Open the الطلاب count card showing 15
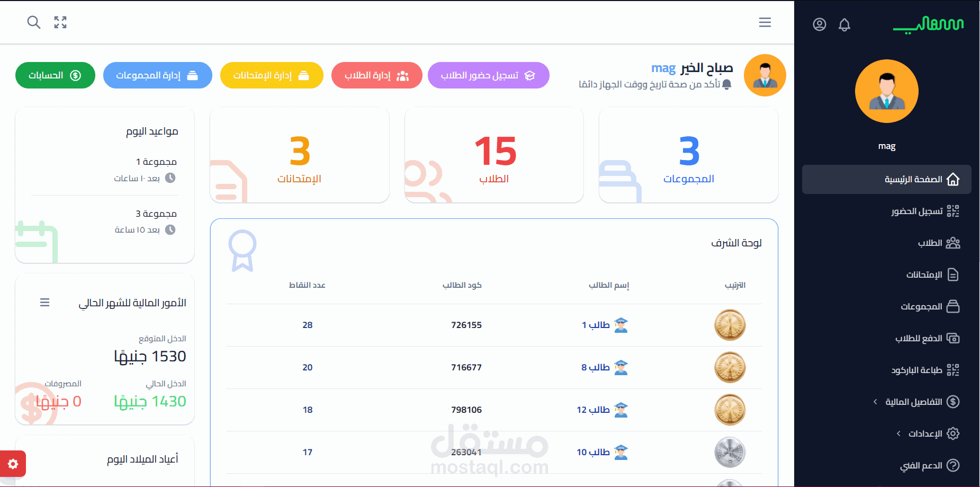This screenshot has height=487, width=980. [494, 155]
